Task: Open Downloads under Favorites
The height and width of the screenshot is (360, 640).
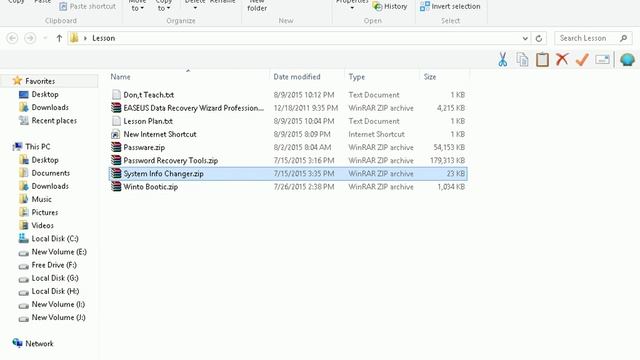Action: pos(50,107)
